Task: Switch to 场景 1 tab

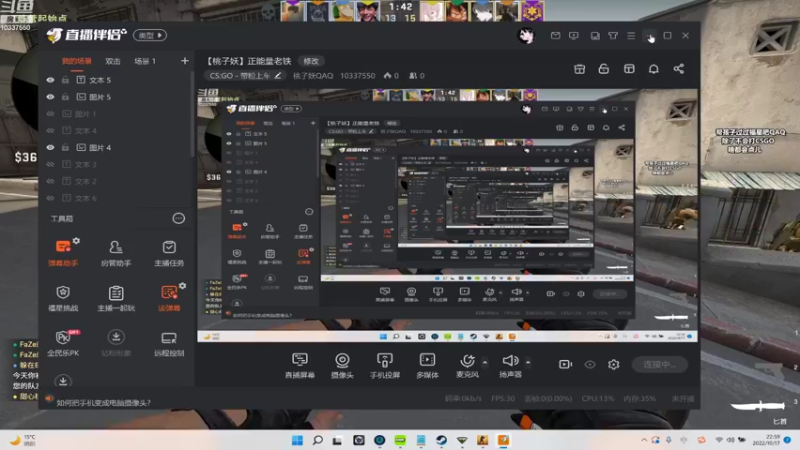Action: (x=145, y=61)
